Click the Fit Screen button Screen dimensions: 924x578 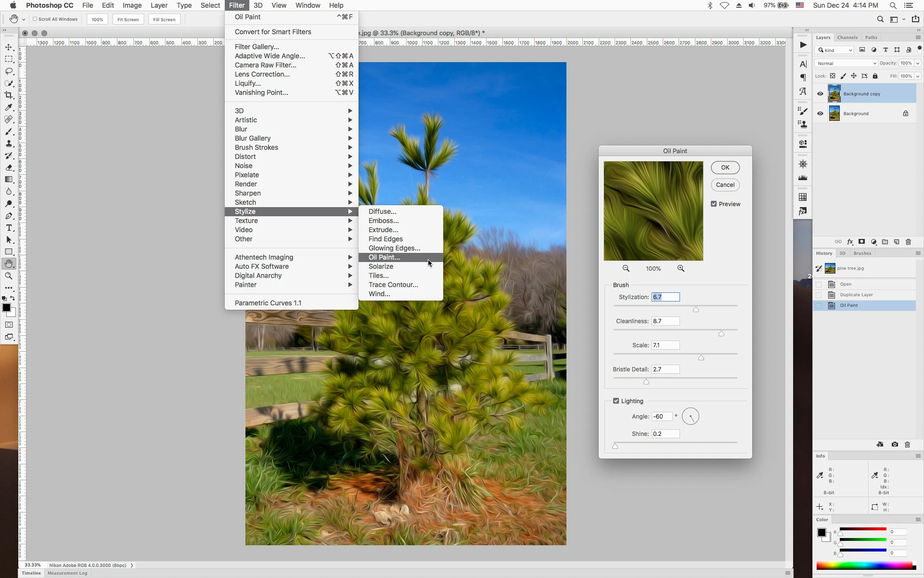[128, 19]
